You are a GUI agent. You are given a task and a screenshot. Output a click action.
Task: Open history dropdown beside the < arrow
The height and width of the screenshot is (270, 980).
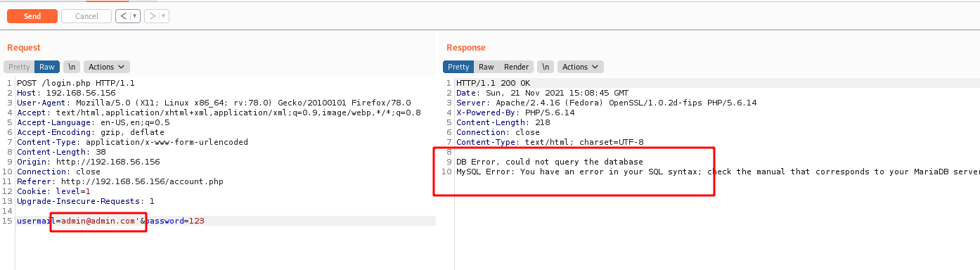pos(135,16)
